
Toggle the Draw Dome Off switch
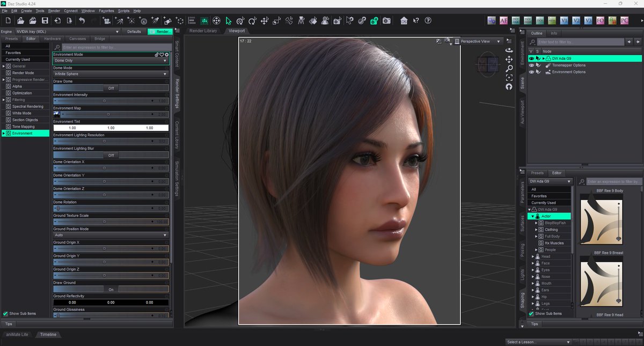pos(111,88)
